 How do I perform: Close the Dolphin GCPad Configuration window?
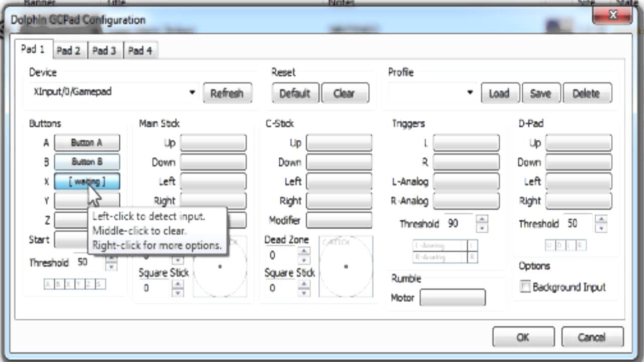[612, 16]
